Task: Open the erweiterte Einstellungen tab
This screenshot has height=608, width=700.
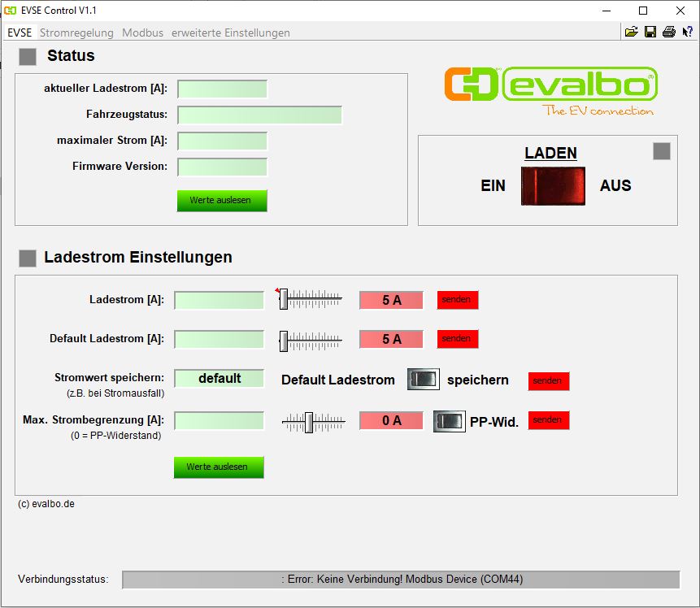Action: coord(230,33)
